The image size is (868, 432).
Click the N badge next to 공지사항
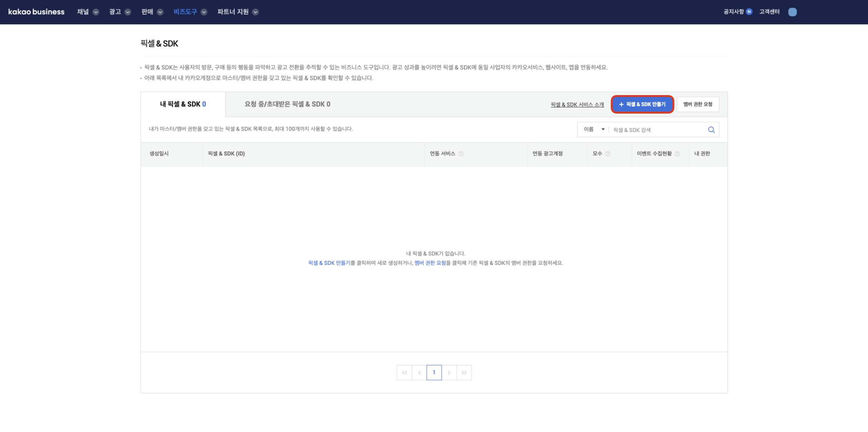tap(749, 12)
